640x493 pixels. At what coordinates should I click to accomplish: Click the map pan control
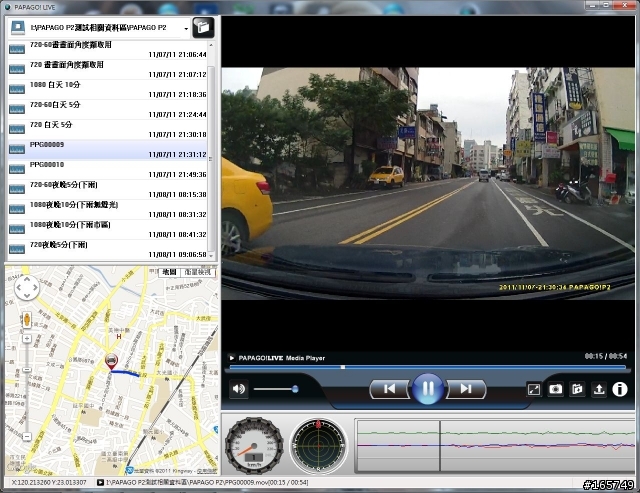tap(27, 287)
